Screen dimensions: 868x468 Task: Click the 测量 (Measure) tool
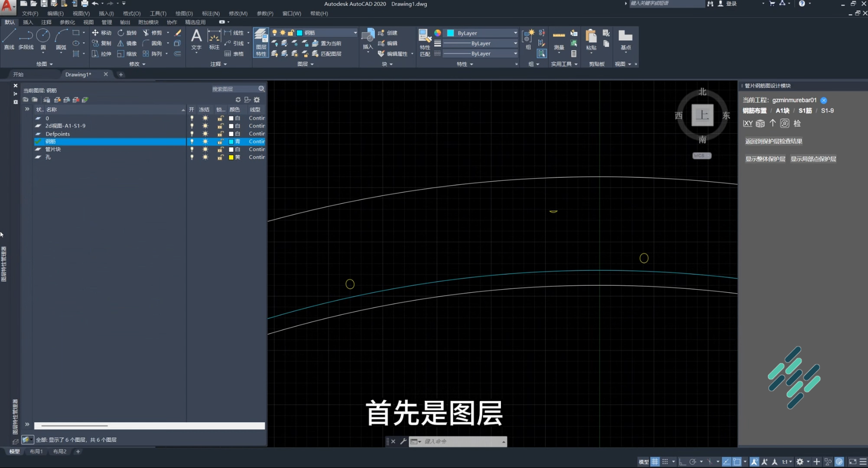pos(559,40)
